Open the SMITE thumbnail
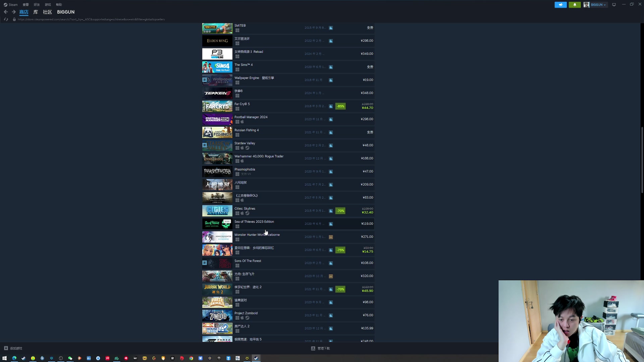Screen dimensions: 644x362 (217, 28)
